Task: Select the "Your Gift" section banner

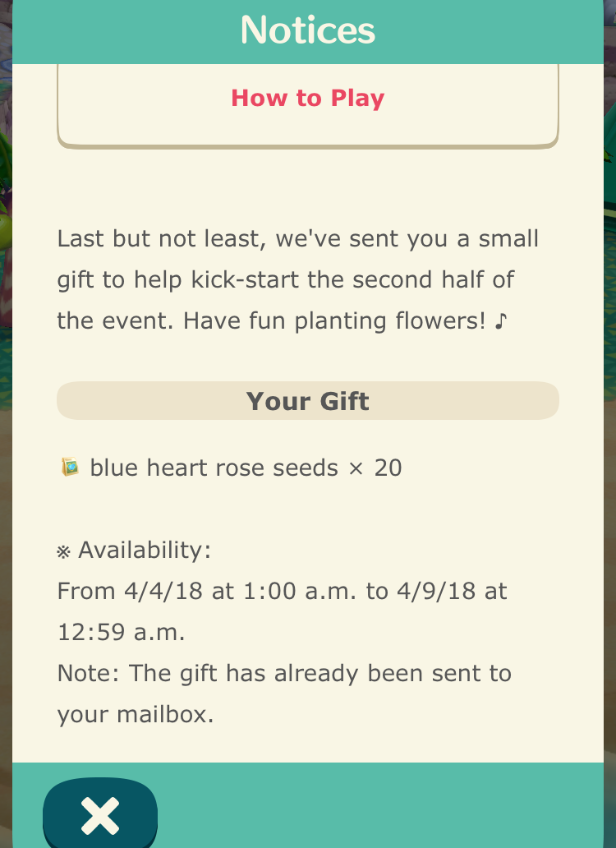Action: (x=307, y=401)
